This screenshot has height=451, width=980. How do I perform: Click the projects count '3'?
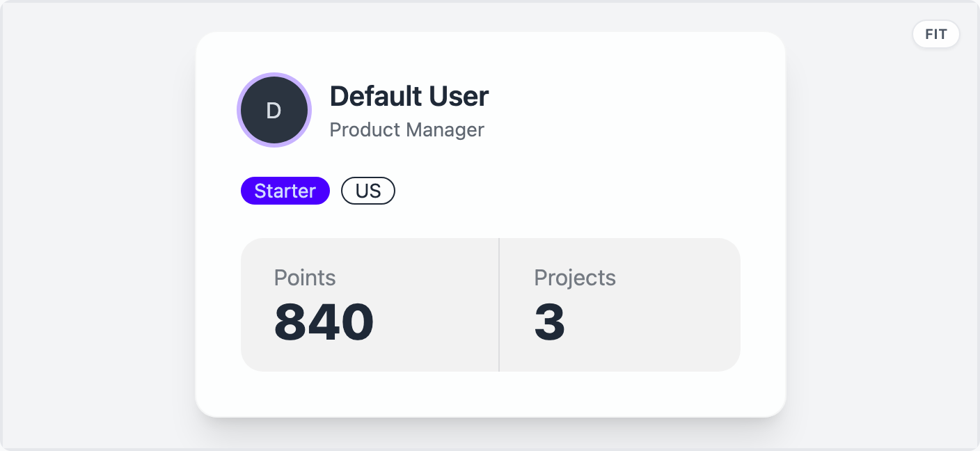tap(549, 322)
